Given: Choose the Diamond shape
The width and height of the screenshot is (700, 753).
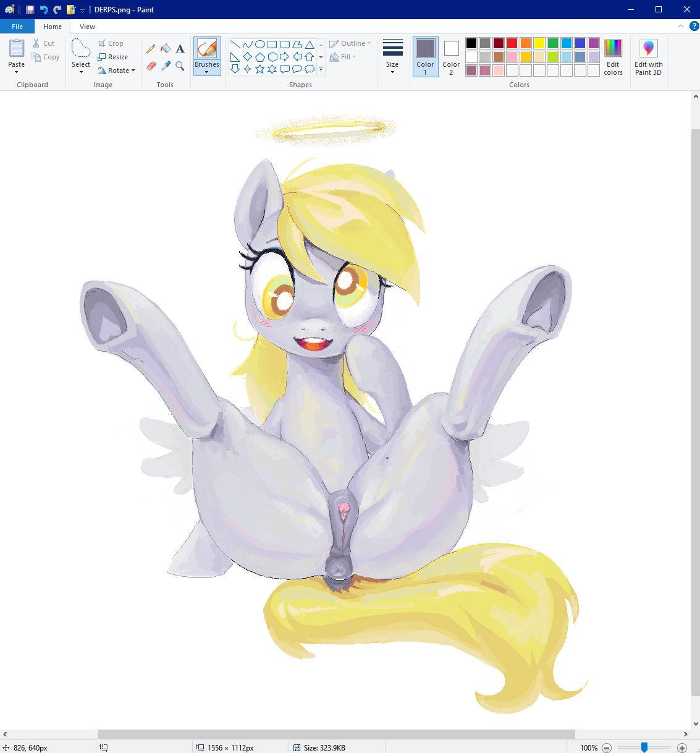Looking at the screenshot, I should pyautogui.click(x=247, y=57).
